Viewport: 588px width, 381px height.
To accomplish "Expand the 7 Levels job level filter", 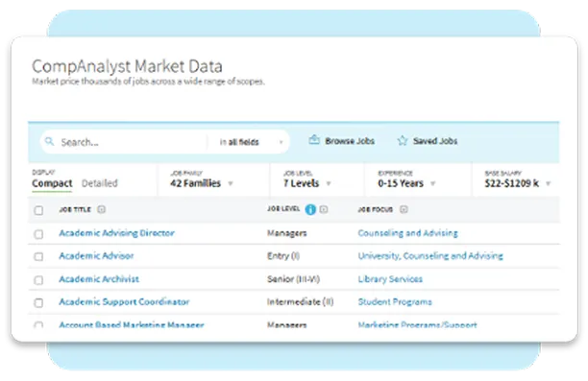I will [307, 183].
